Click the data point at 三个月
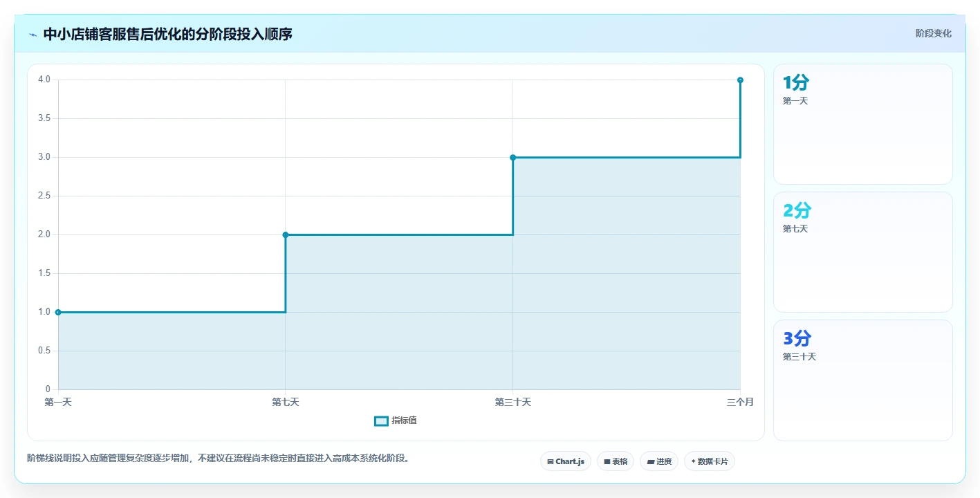980x498 pixels. point(740,80)
